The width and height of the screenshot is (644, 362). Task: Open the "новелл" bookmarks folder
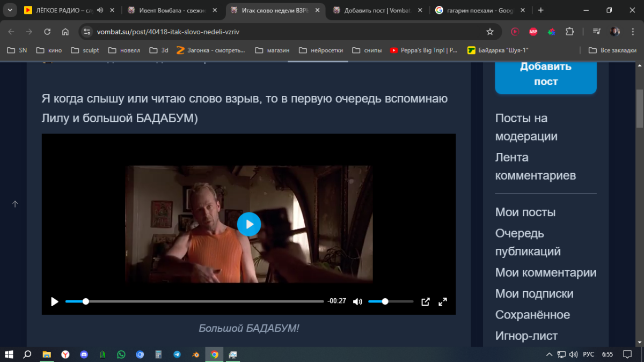coord(125,50)
